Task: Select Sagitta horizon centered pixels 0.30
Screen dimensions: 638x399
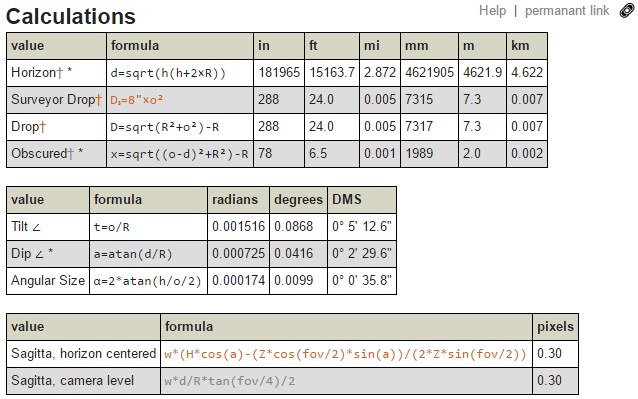Action: tap(549, 353)
